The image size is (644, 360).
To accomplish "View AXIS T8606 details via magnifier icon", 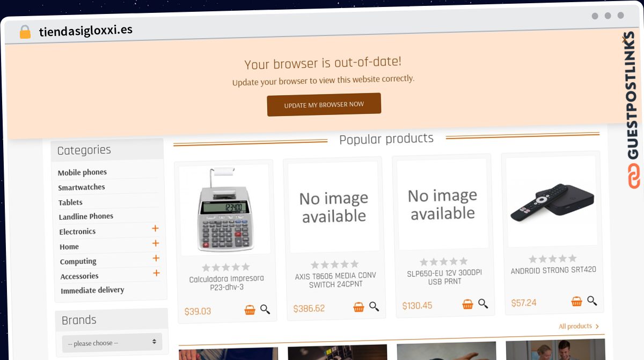I will tap(374, 307).
